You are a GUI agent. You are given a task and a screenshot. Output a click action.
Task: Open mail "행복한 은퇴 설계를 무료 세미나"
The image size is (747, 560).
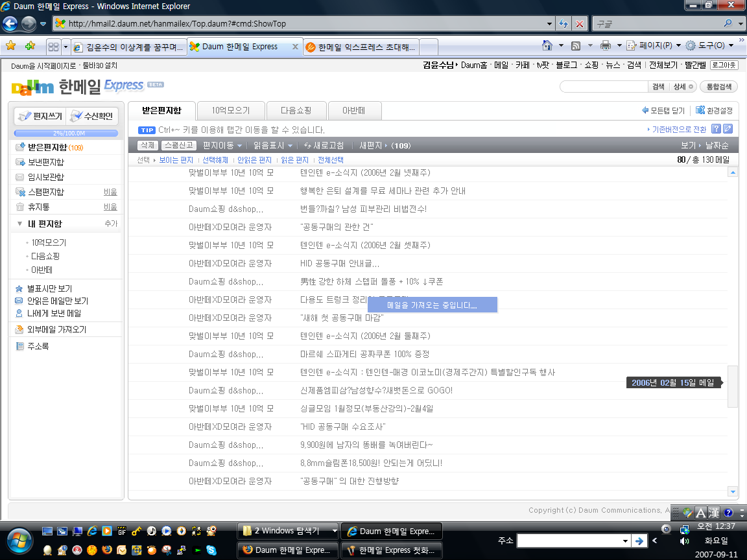(x=383, y=191)
